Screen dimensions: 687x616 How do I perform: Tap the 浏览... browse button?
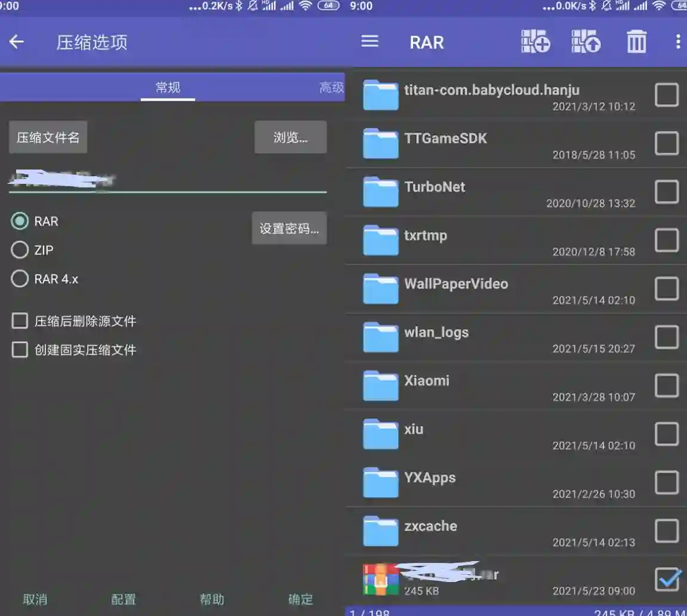coord(291,137)
